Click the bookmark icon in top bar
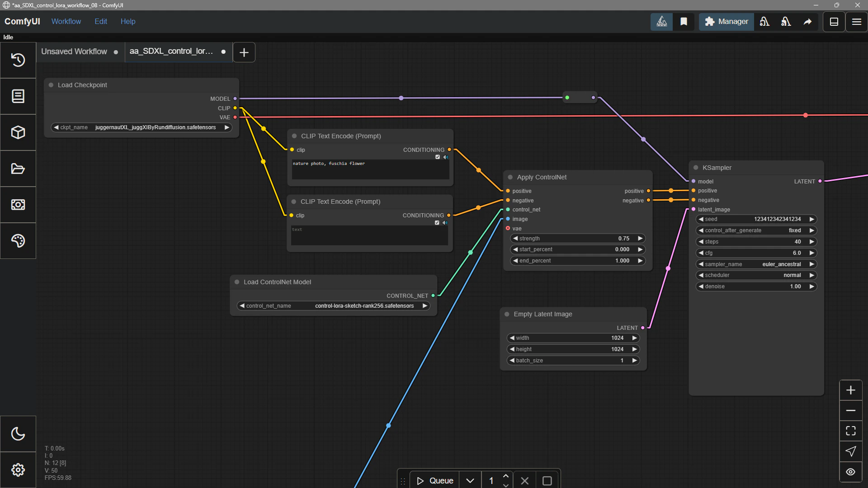 [x=684, y=22]
